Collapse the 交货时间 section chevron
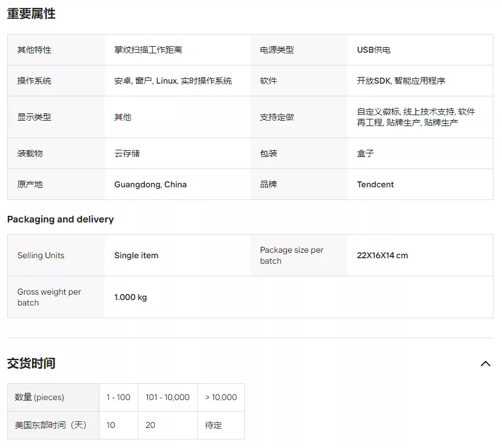 486,364
